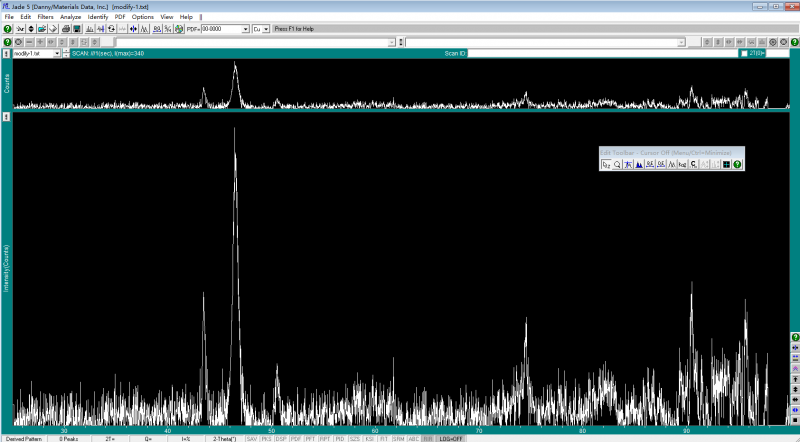Toggle the ABC status bar button

coord(413,438)
